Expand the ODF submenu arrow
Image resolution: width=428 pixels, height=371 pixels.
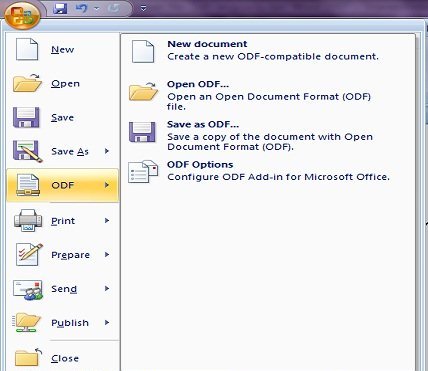(107, 185)
